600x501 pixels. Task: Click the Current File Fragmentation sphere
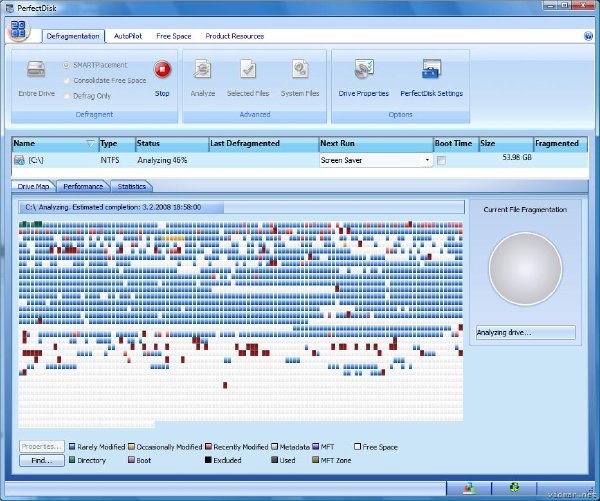525,269
